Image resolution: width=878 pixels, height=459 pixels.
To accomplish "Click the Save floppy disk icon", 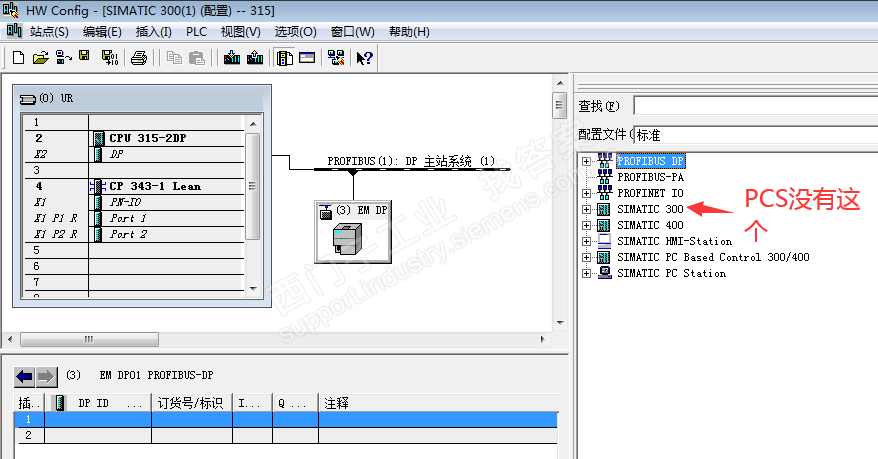I will 84,57.
